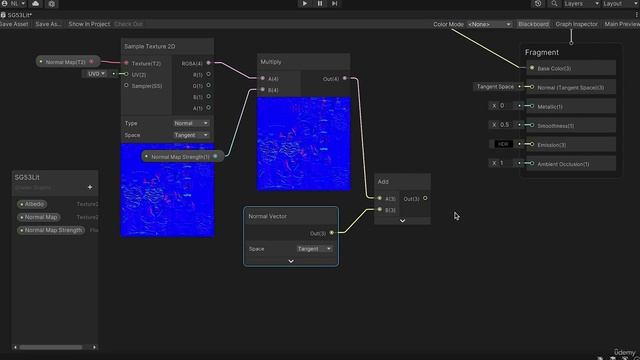
Task: Click the Play button in the top toolbar
Action: click(304, 3)
